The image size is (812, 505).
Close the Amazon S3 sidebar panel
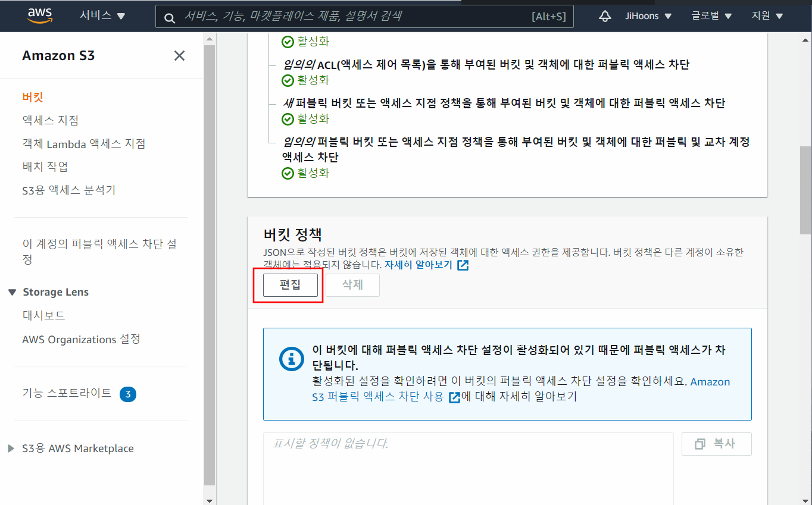tap(179, 56)
